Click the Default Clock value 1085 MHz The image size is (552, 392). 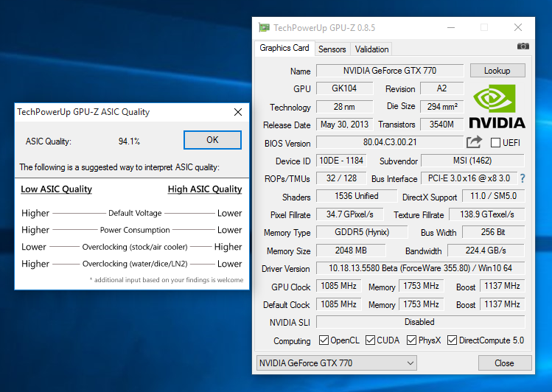[x=339, y=304]
